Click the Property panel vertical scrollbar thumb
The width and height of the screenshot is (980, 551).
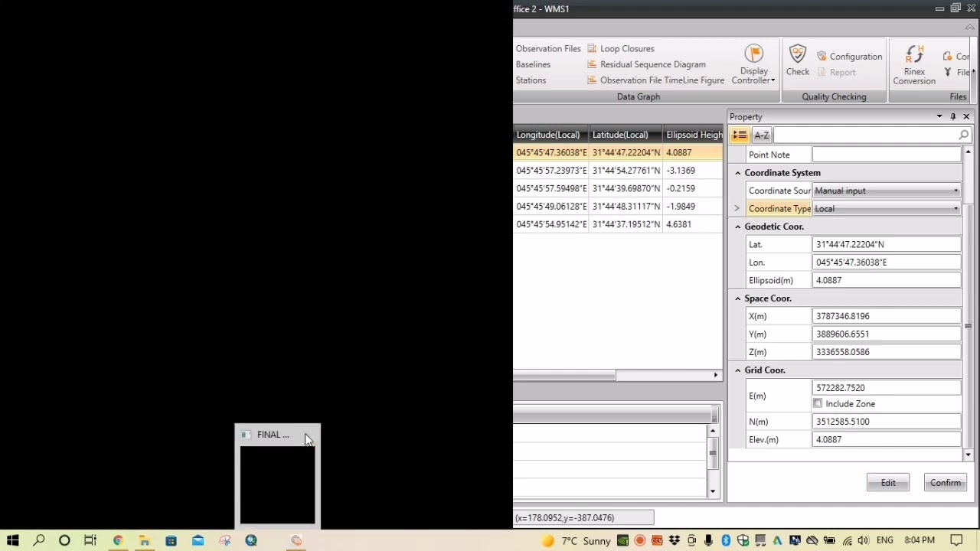[968, 327]
